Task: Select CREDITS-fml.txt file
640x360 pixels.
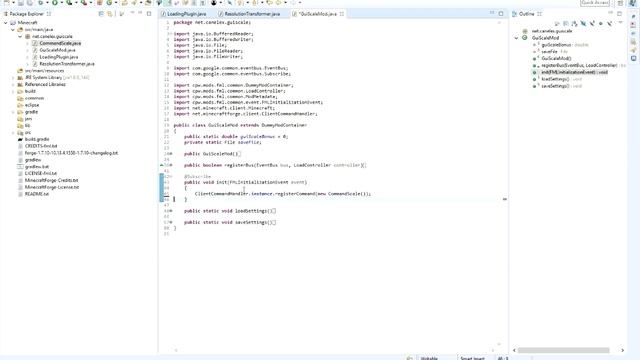Action: click(41, 146)
